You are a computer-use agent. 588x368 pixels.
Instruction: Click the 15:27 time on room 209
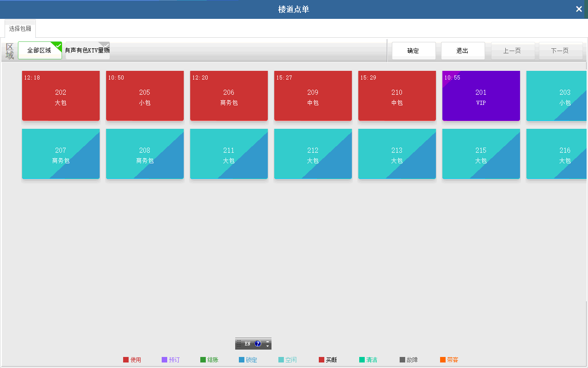284,78
